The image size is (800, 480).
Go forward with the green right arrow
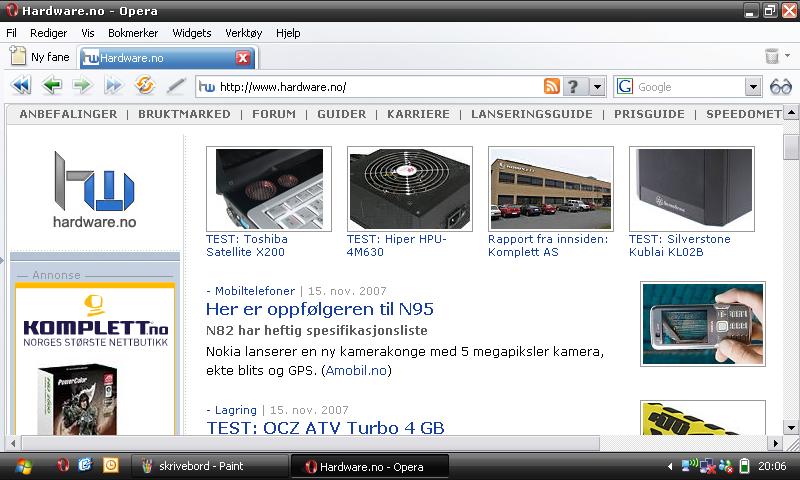click(x=83, y=85)
